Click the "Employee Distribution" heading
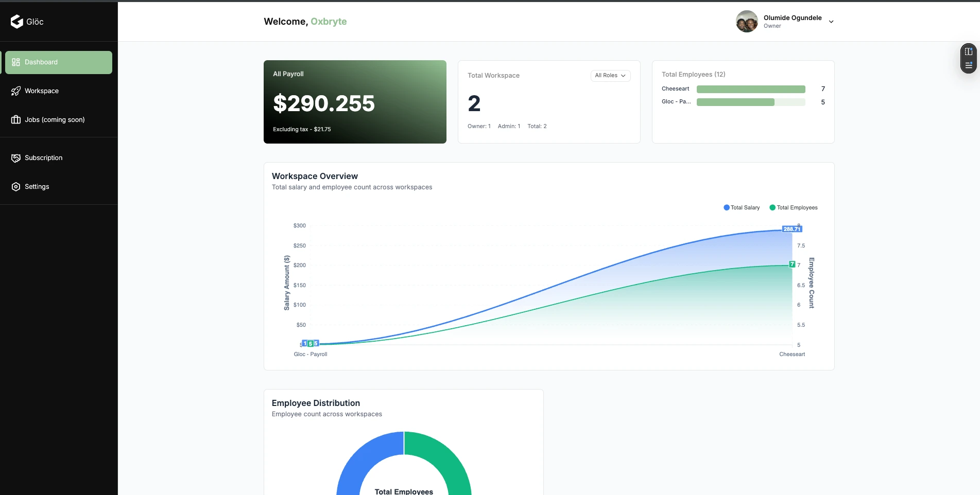 point(316,403)
